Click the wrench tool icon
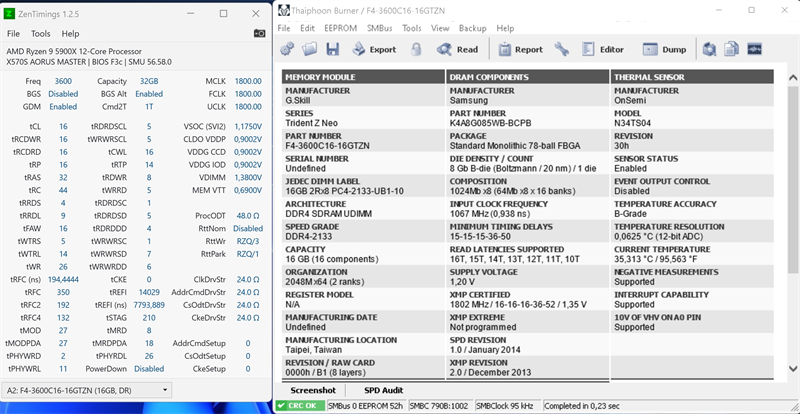The image size is (800, 414). click(562, 49)
